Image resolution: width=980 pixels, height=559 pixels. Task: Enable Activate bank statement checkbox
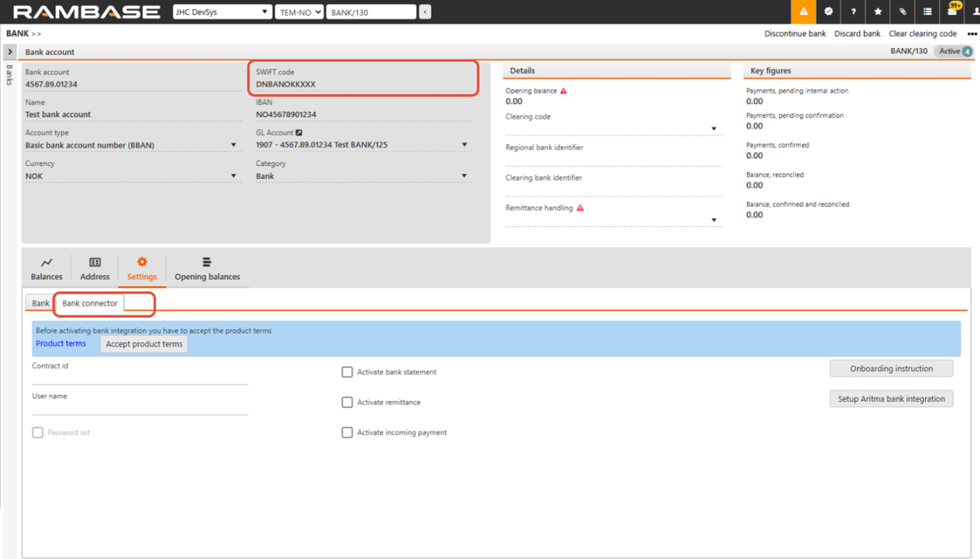(x=347, y=372)
